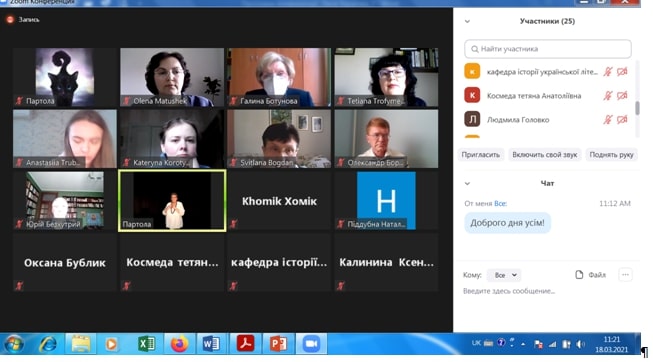Switch to PowerPoint in the taskbar

278,344
